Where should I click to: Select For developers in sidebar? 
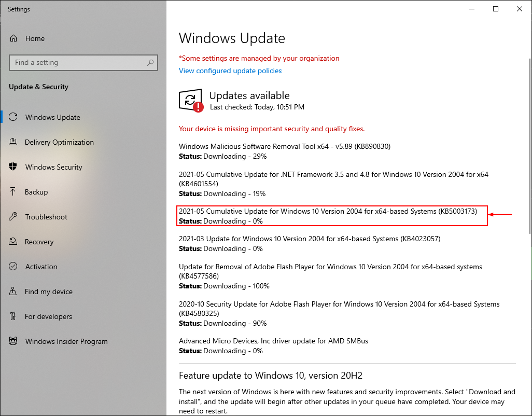[48, 316]
